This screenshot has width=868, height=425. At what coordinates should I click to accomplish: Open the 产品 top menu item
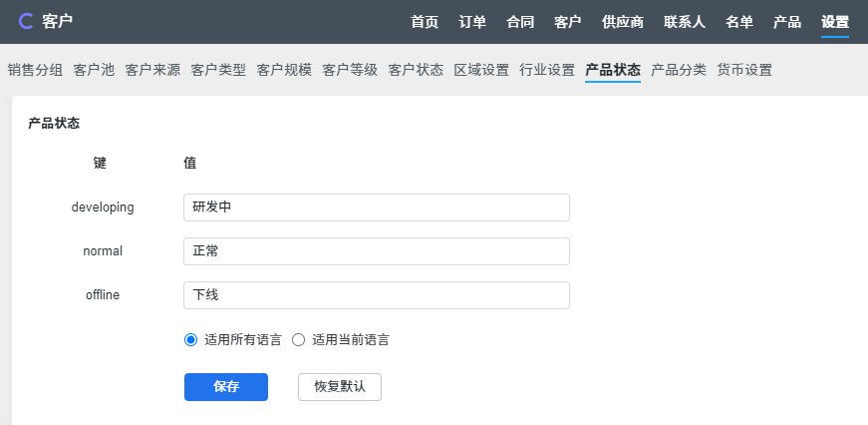click(787, 21)
